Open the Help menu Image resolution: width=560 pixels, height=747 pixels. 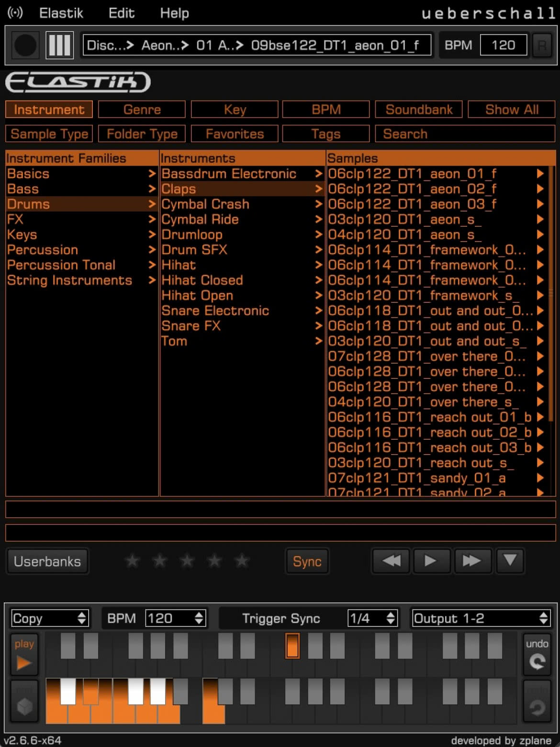(175, 13)
